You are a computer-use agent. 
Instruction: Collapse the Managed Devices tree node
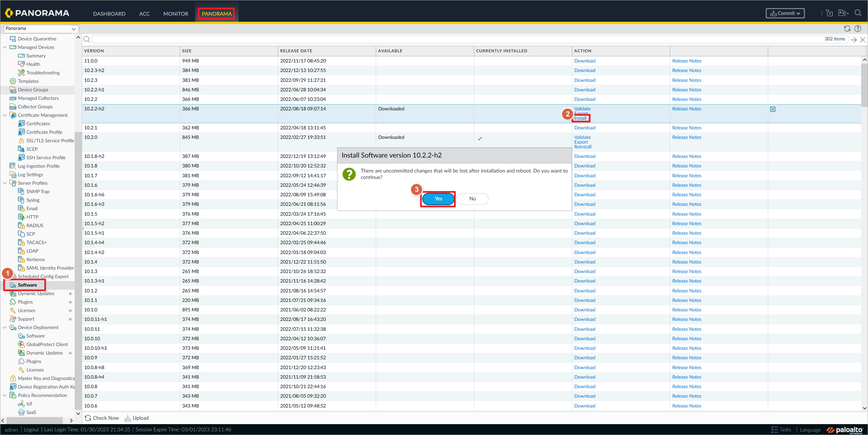tap(5, 47)
